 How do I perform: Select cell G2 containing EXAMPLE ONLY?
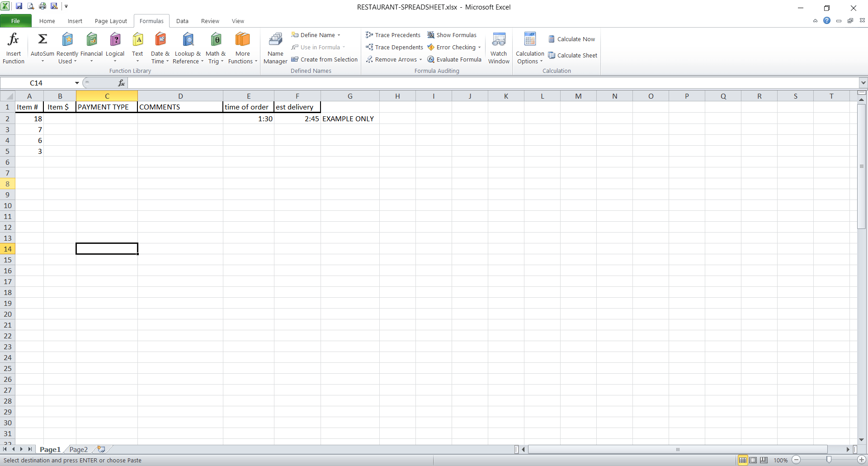(x=349, y=119)
